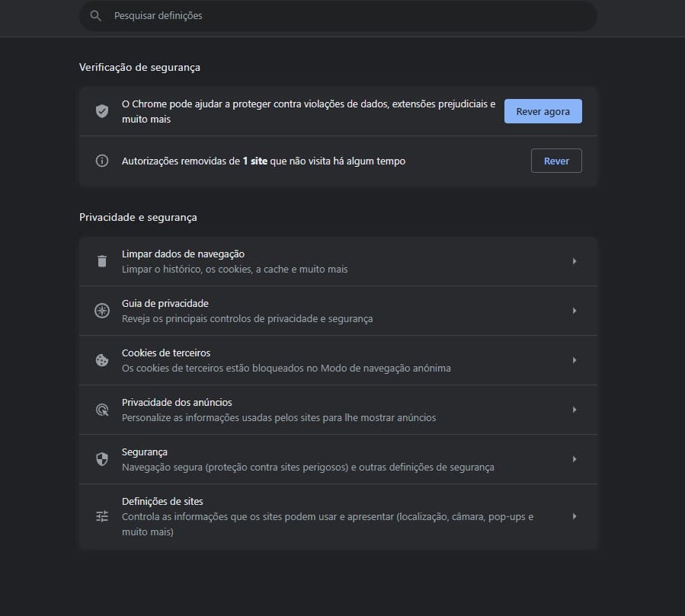Click the safety check shield icon

(x=101, y=110)
